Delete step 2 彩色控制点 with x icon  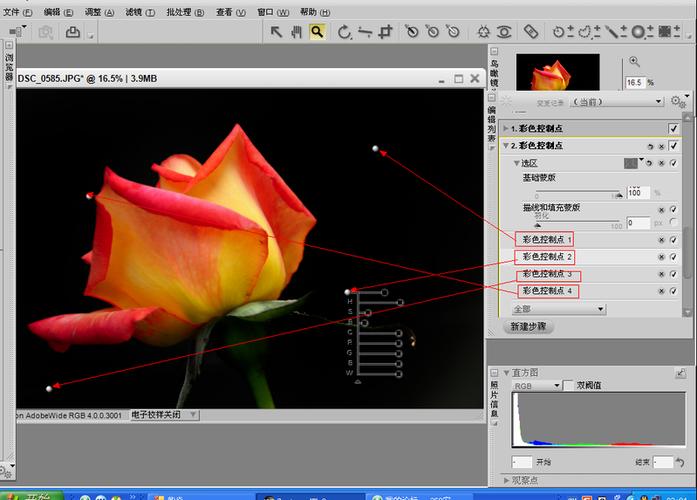click(661, 146)
